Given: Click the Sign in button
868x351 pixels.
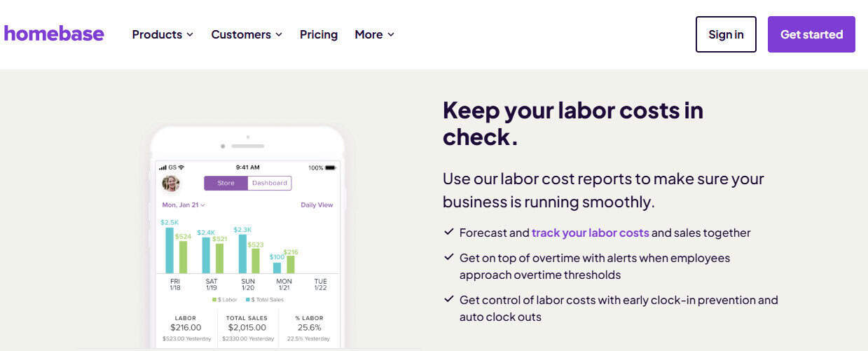Looking at the screenshot, I should coord(726,34).
